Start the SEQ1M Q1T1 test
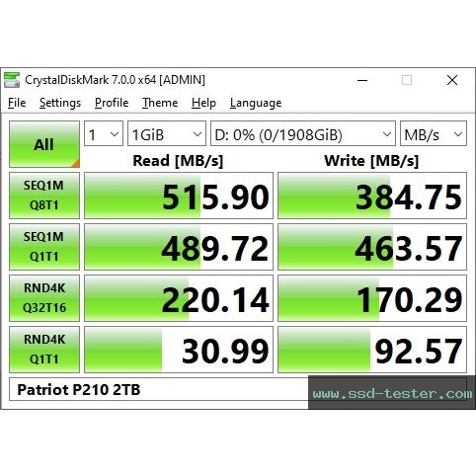 pyautogui.click(x=44, y=247)
